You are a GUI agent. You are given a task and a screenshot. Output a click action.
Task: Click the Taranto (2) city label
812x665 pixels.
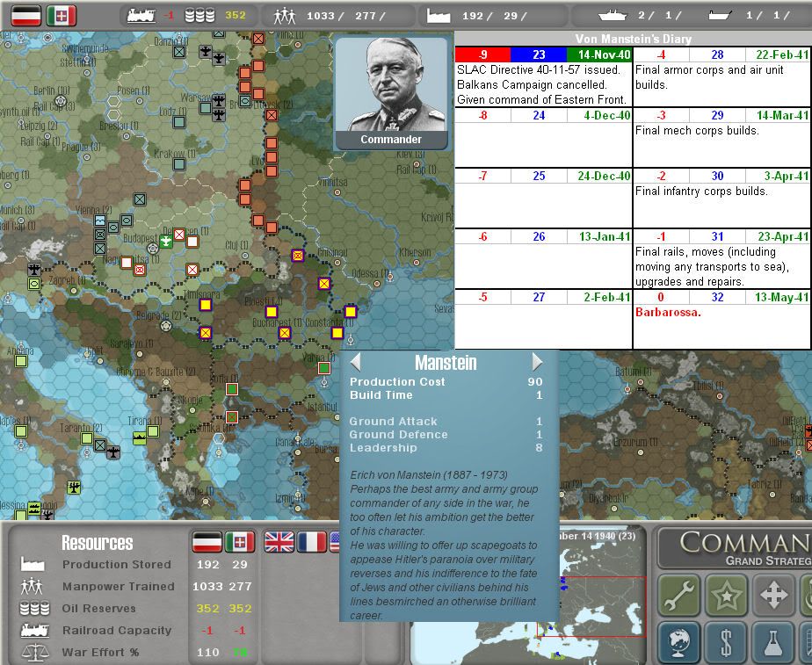(x=81, y=428)
